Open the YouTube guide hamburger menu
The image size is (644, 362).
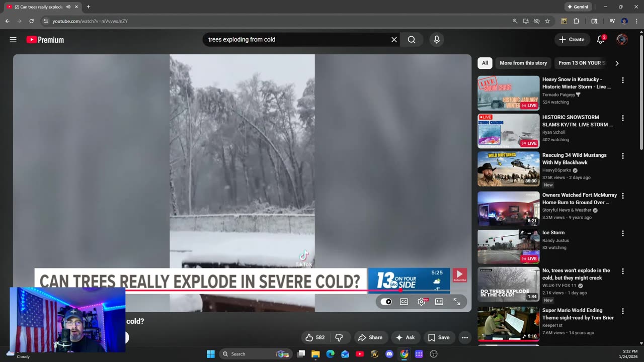(13, 40)
